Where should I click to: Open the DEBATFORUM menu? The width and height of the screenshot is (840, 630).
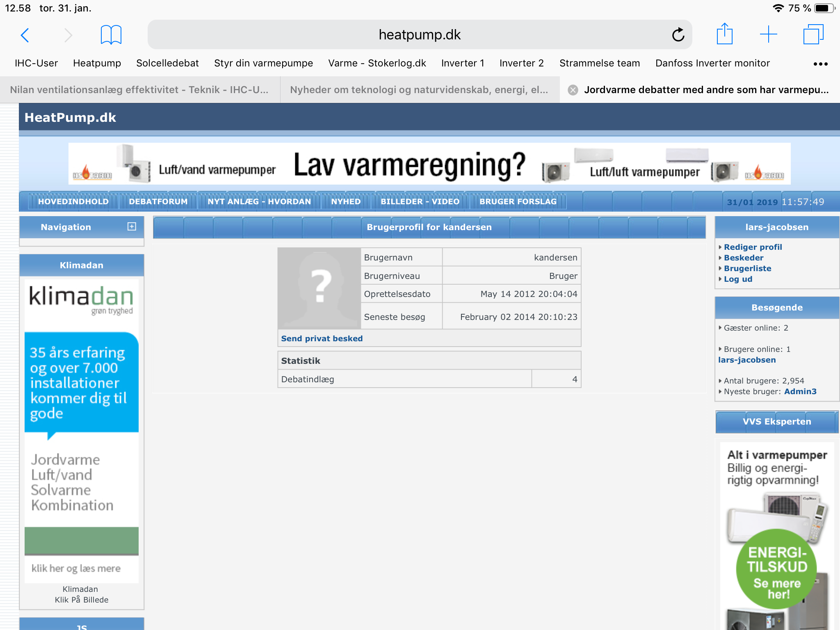(x=158, y=201)
